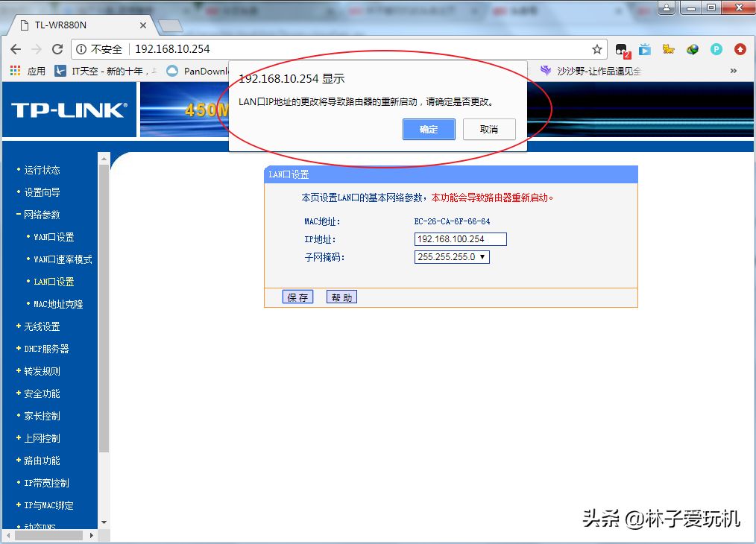
Task: Expand the DHCP服务器 menu section
Action: click(x=45, y=349)
